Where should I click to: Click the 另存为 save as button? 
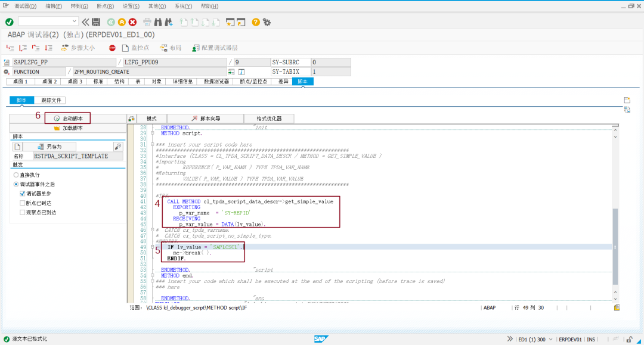[49, 147]
